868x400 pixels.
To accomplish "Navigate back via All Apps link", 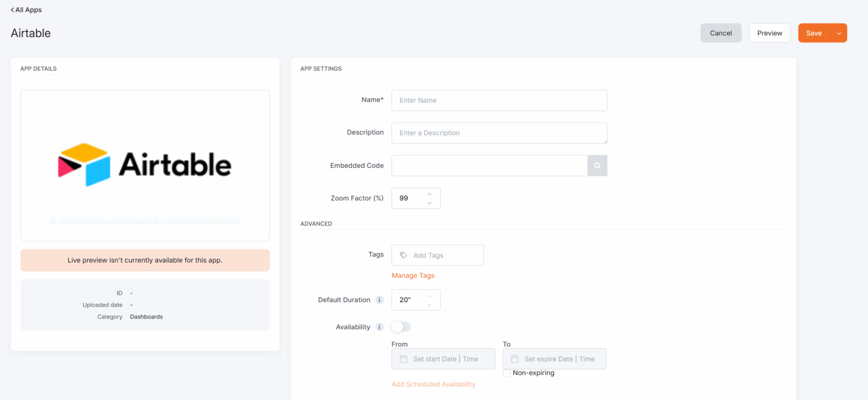I will click(x=27, y=9).
